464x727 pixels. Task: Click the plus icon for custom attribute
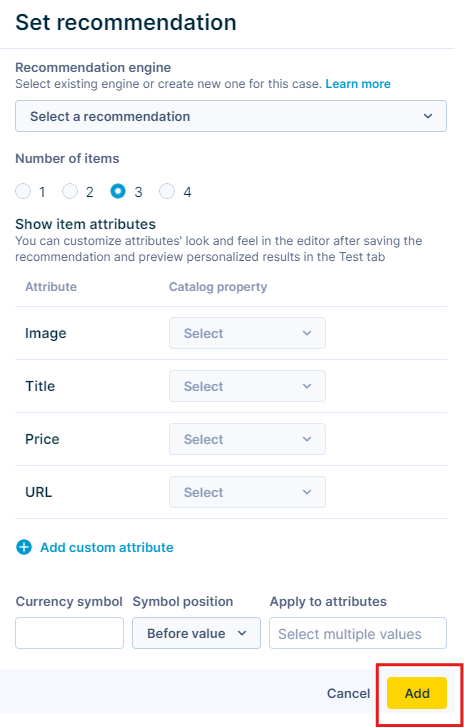click(24, 547)
